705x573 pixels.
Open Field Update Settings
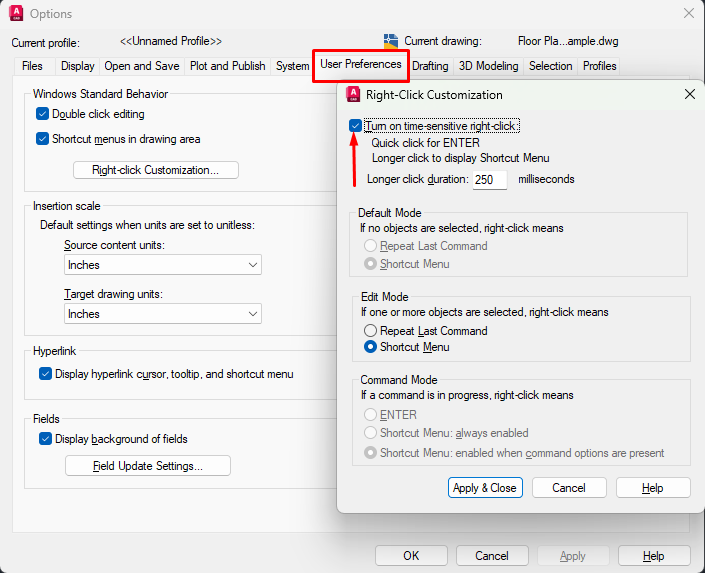pos(148,466)
